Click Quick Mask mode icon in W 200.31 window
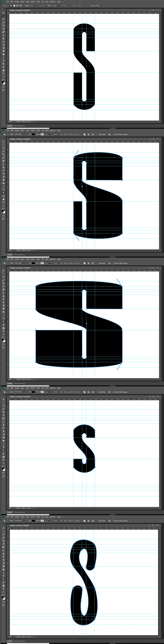The image size is (164, 644). tap(3, 473)
